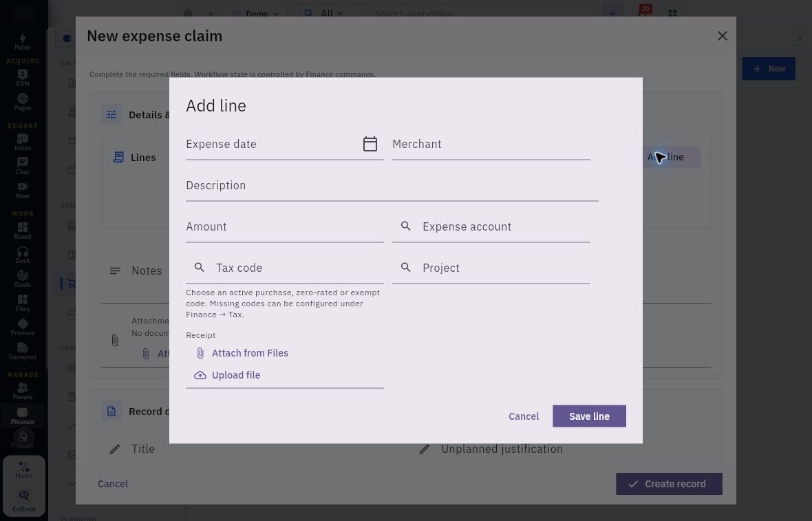Click the Details section tune icon
The height and width of the screenshot is (521, 812).
click(111, 115)
